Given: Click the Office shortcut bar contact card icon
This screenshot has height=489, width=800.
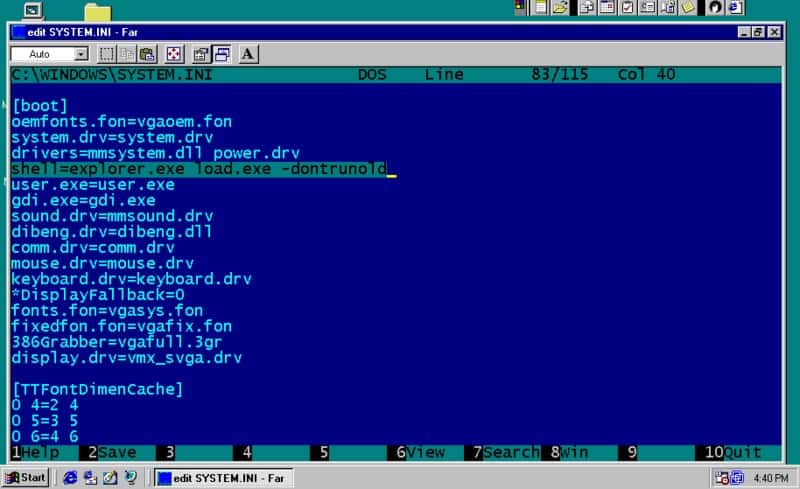Looking at the screenshot, I should pos(648,7).
